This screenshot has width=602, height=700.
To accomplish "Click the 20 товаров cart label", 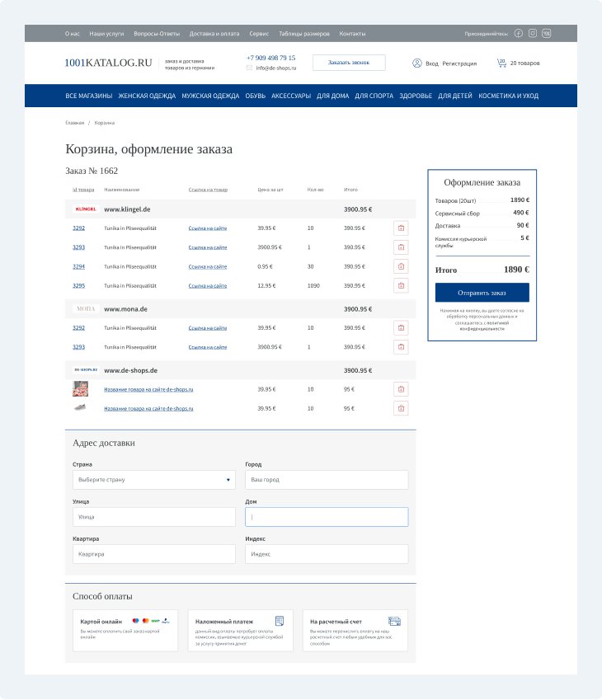I will click(524, 63).
